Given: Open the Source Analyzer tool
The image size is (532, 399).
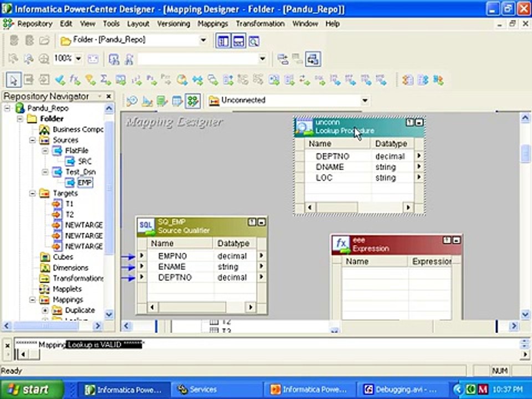Looking at the screenshot, I should tap(132, 101).
